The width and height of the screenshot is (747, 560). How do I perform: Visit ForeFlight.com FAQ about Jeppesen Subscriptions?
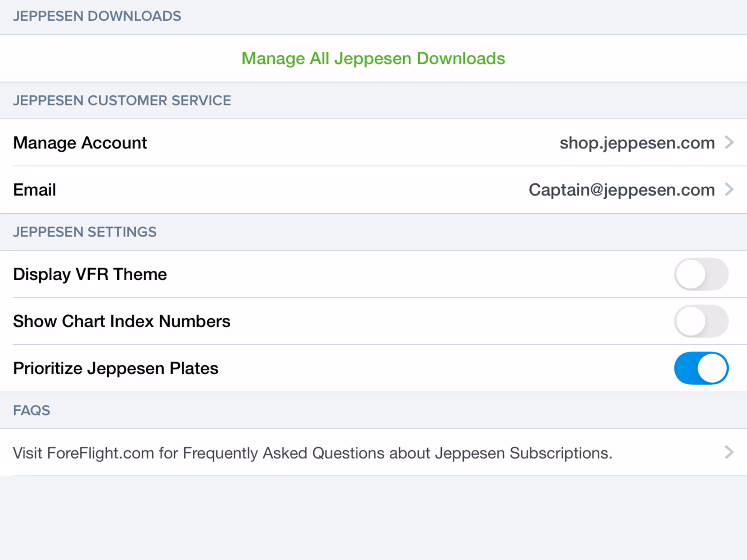coord(312,453)
